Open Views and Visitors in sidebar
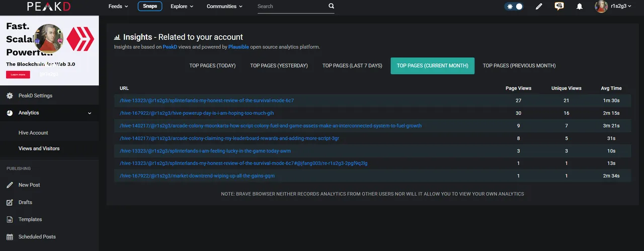 (x=39, y=148)
